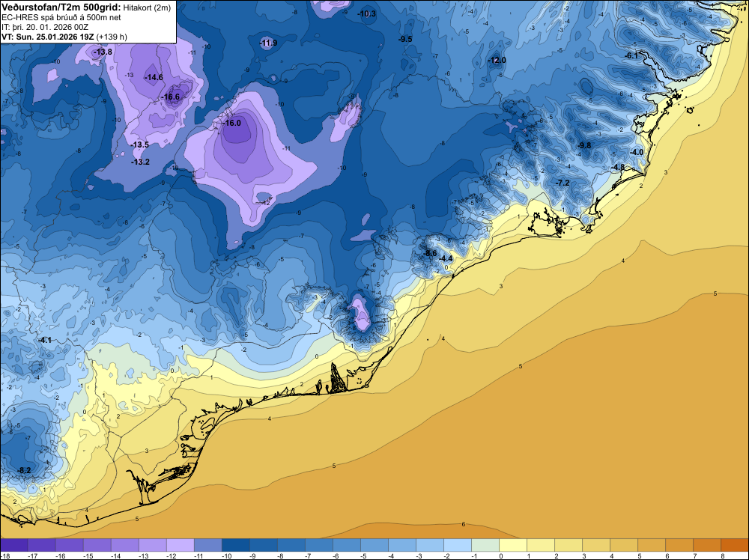Click the title 'Veðurstofan/T2m 500grid:' header text
The image size is (749, 560).
click(61, 7)
